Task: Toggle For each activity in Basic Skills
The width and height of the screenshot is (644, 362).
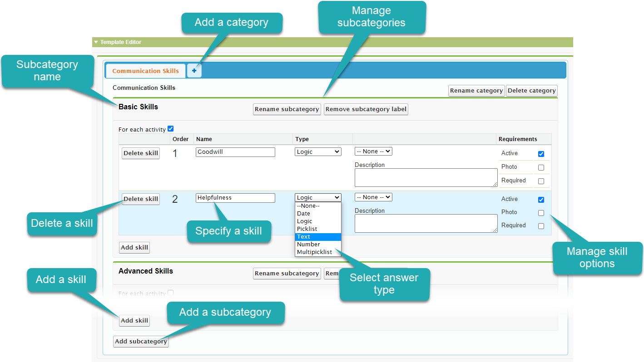Action: (171, 129)
